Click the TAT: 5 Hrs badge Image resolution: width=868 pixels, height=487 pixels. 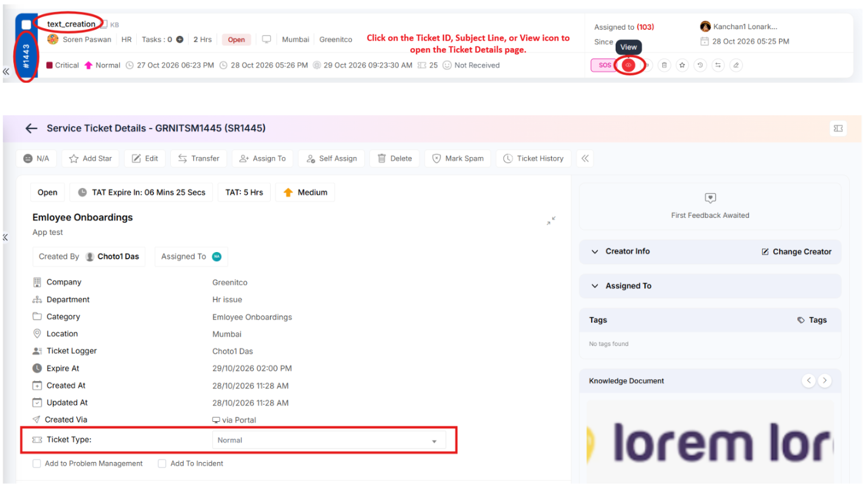coord(244,192)
